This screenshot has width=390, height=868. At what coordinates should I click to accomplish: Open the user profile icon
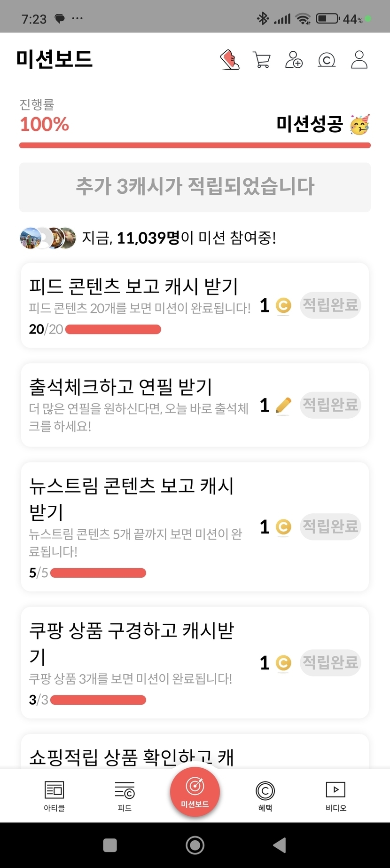pyautogui.click(x=359, y=60)
